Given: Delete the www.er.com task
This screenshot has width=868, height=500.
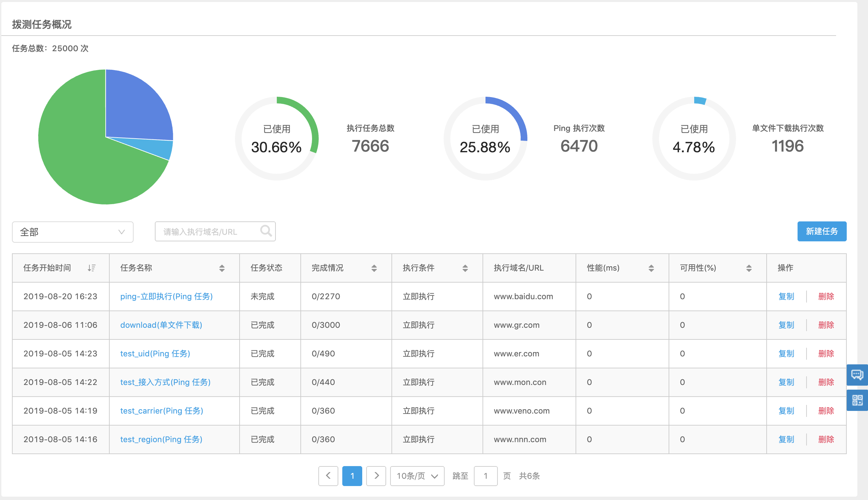Looking at the screenshot, I should pyautogui.click(x=826, y=353).
